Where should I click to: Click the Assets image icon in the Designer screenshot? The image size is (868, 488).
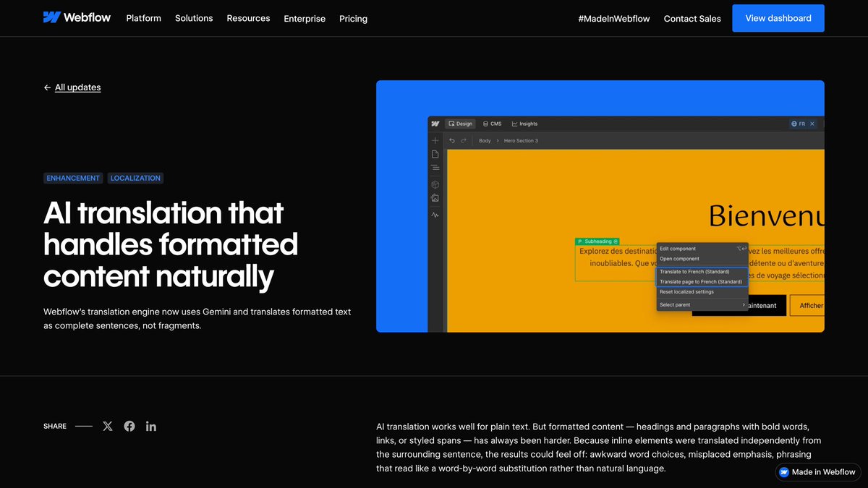click(x=435, y=198)
